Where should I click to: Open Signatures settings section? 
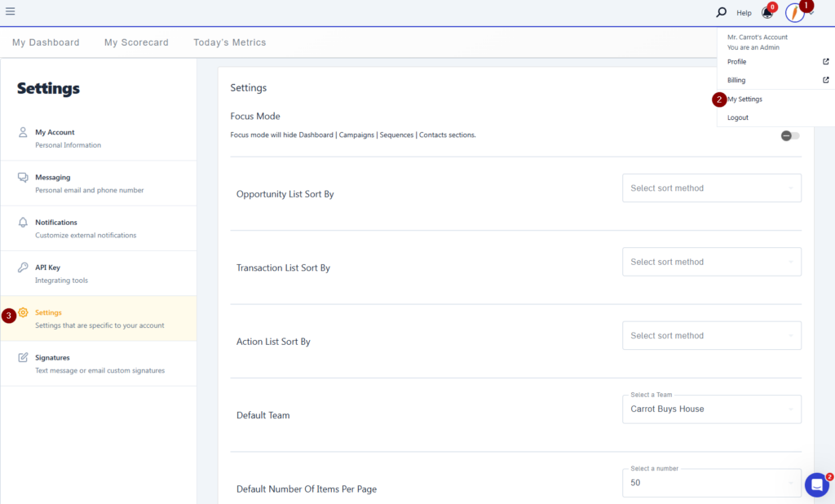click(x=99, y=364)
